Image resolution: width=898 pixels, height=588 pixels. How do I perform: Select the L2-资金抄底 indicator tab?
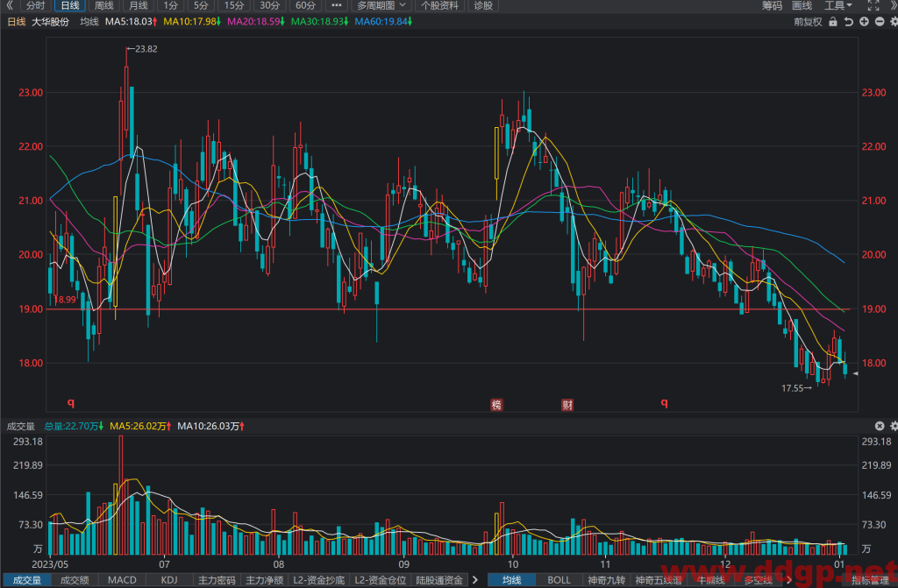tap(319, 580)
